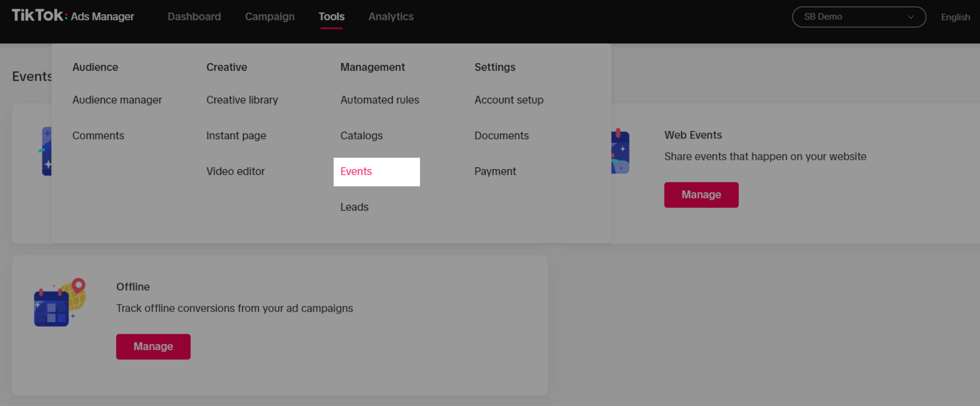Select the Tools tab

331,17
